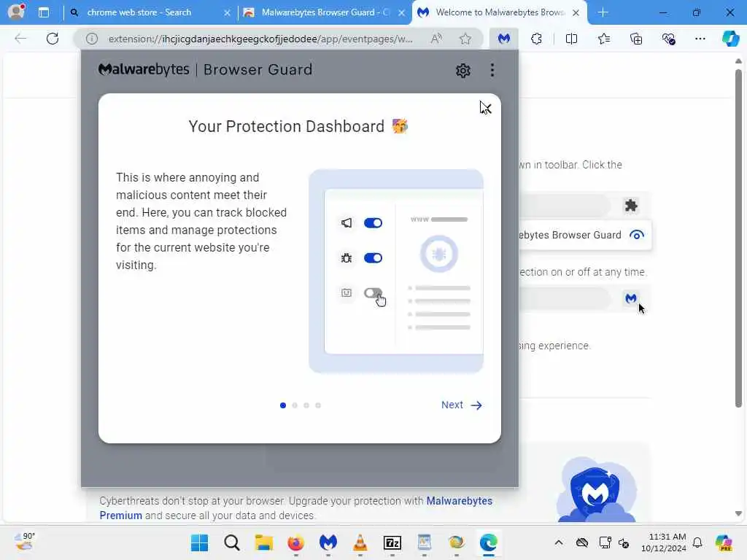This screenshot has height=560, width=747.
Task: Click the puzzle piece icon on the page
Action: tap(631, 206)
